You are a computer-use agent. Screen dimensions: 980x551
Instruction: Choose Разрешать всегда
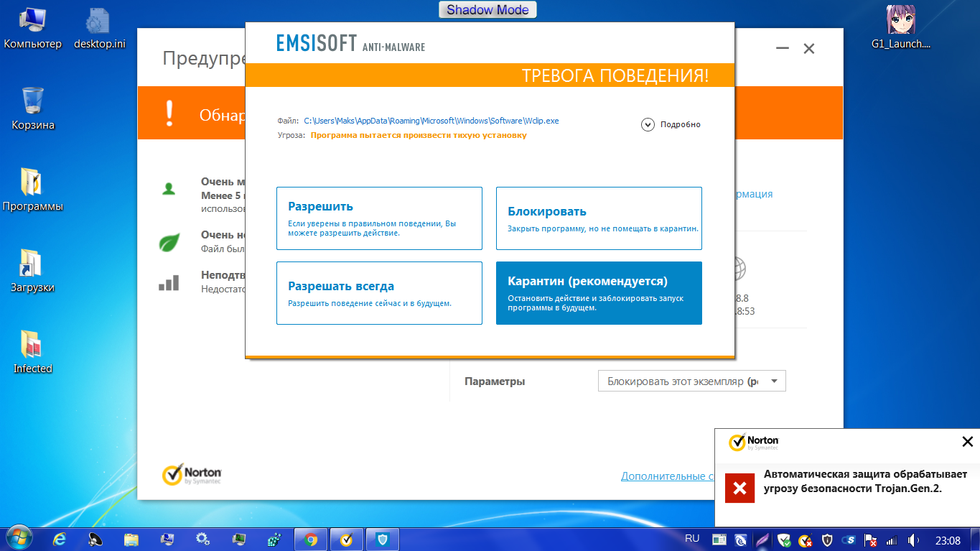pyautogui.click(x=379, y=293)
